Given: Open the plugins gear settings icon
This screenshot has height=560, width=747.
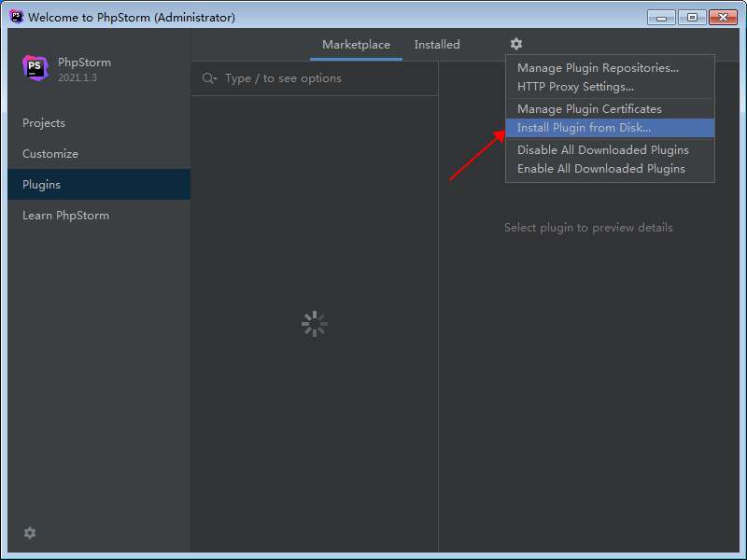Looking at the screenshot, I should click(516, 44).
